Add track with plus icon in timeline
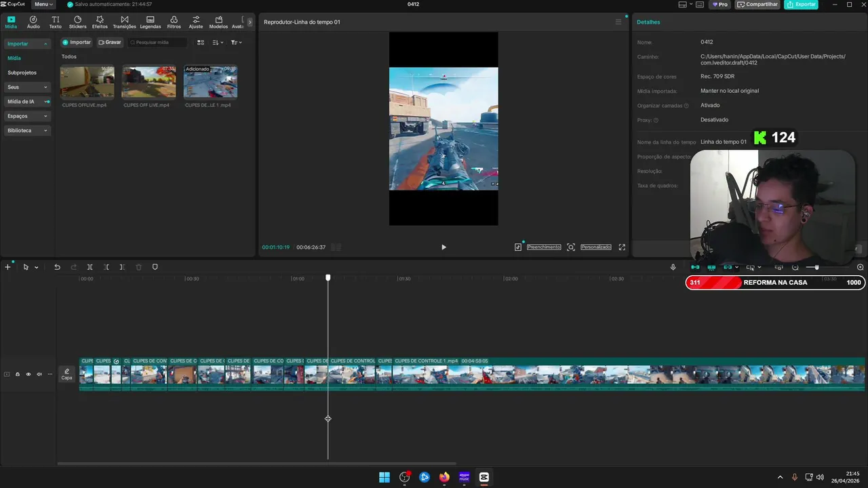Image resolution: width=868 pixels, height=488 pixels. pos(7,267)
